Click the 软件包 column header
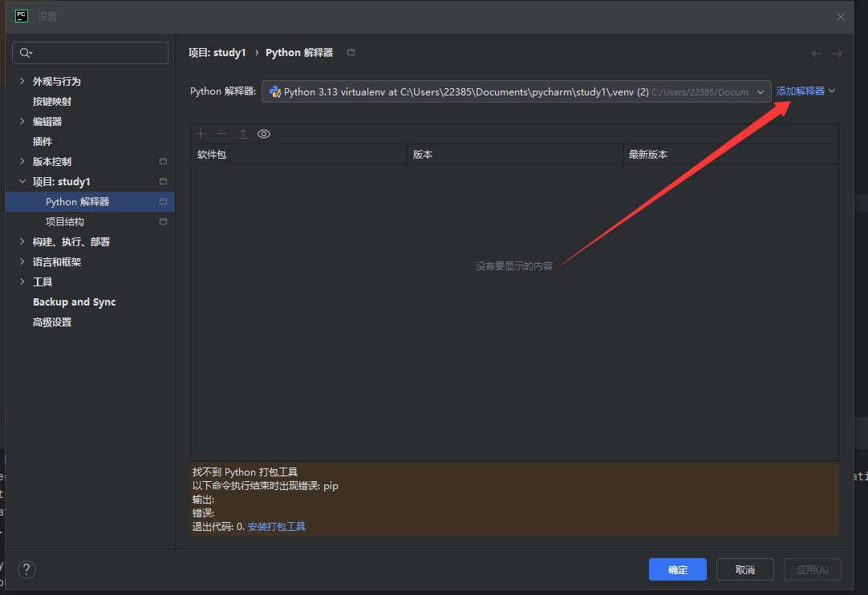The image size is (868, 595). (x=299, y=155)
